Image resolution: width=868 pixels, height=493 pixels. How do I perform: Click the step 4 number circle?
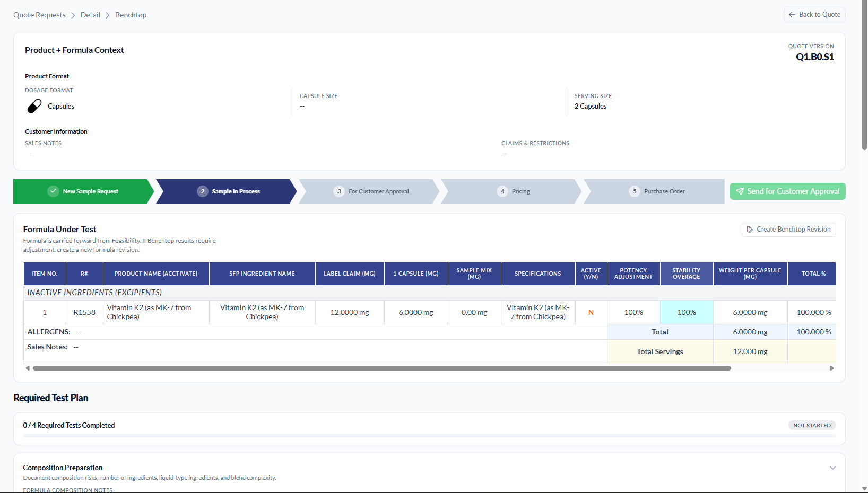[x=502, y=191]
